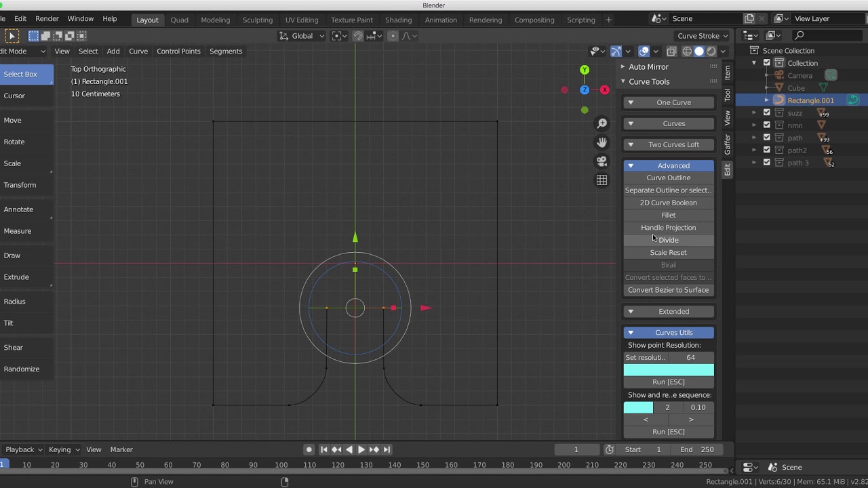Click the pan hand viewport icon
The height and width of the screenshot is (488, 868).
coord(601,142)
